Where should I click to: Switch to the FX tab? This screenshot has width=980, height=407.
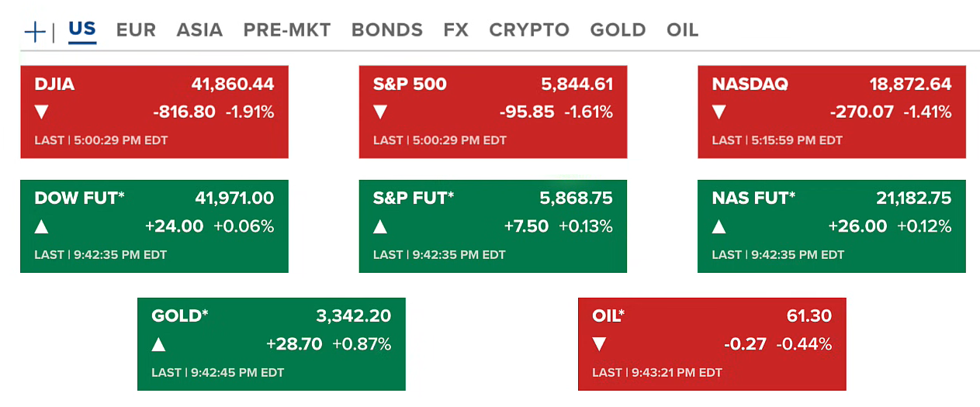click(x=456, y=30)
